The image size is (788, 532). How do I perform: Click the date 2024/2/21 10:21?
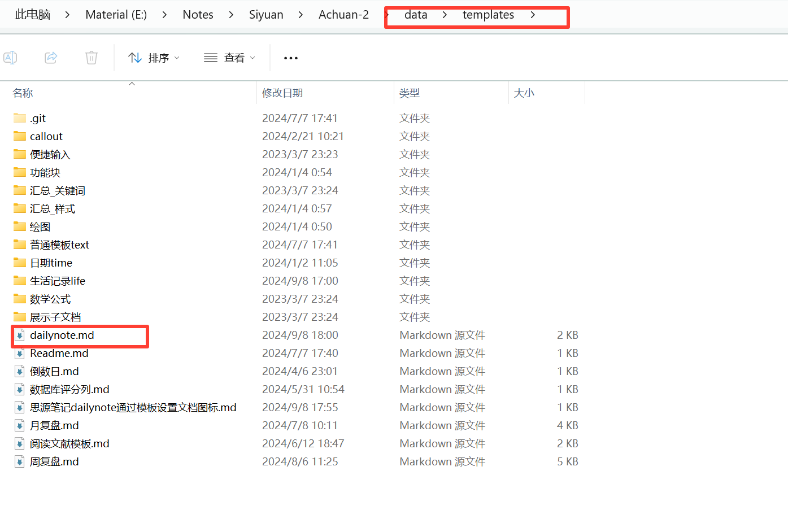click(x=303, y=136)
